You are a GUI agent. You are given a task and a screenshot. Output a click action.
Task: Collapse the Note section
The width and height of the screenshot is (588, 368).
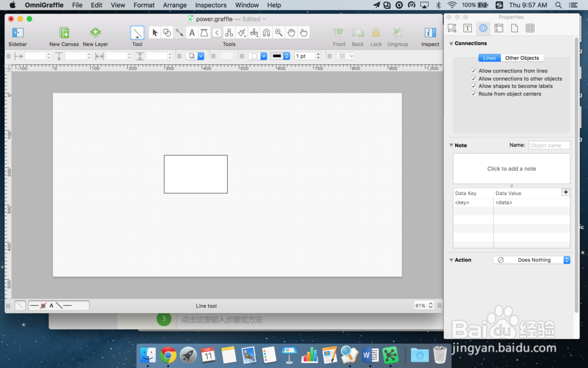coord(451,145)
